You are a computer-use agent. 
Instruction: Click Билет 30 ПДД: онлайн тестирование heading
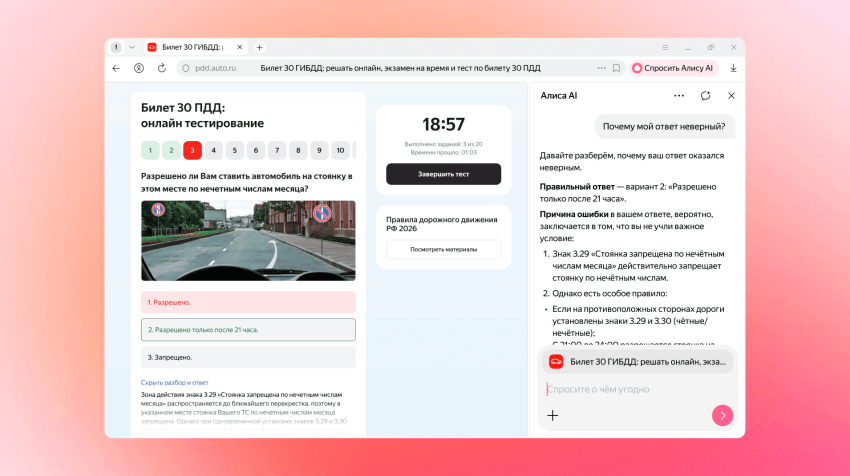202,115
